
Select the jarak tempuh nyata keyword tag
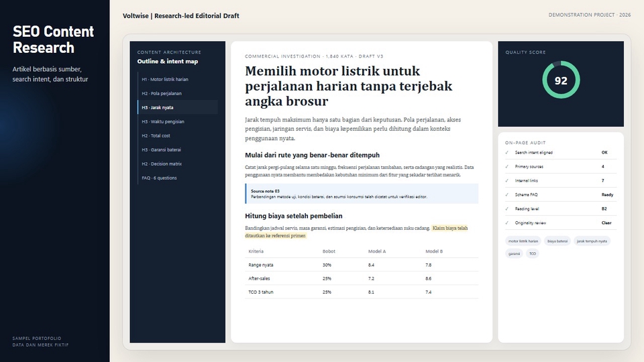592,241
